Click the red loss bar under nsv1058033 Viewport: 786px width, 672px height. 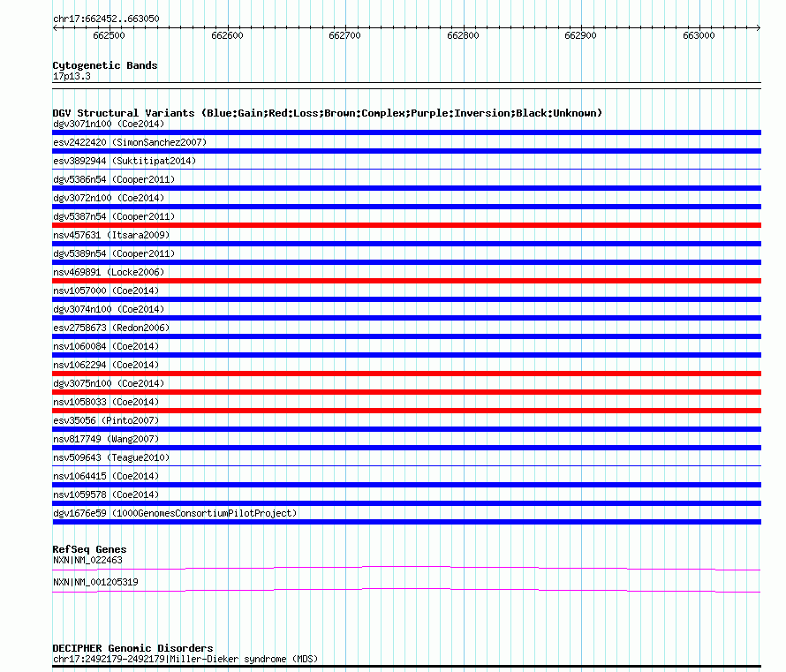coord(406,411)
